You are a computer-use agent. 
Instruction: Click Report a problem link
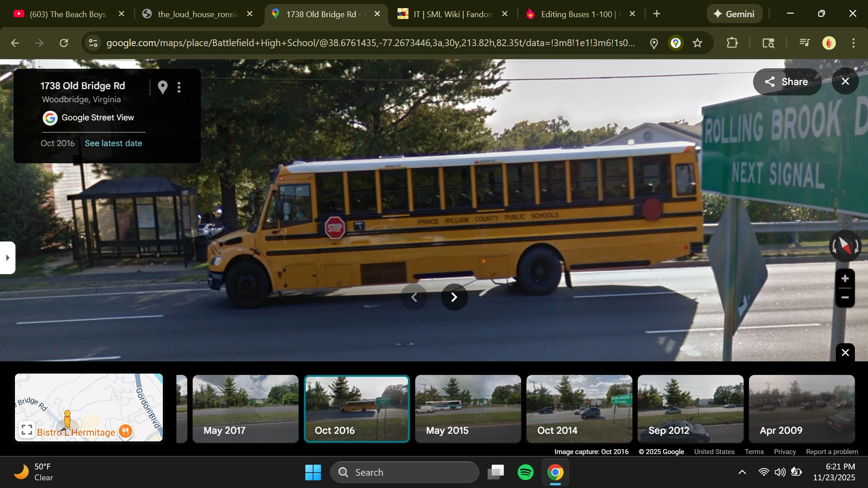[832, 452]
